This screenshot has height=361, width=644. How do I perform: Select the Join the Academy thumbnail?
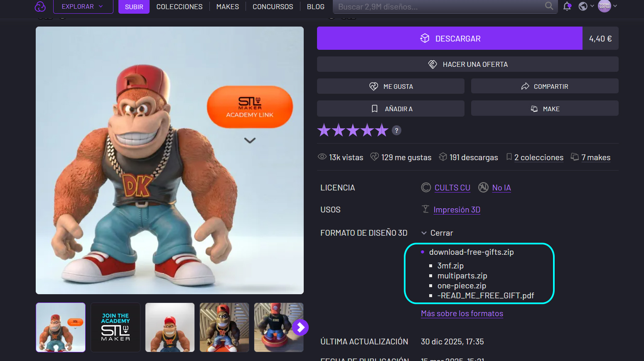click(x=116, y=327)
